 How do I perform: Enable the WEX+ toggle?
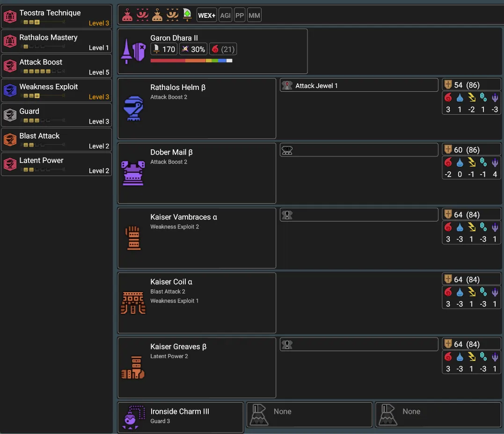tap(207, 15)
